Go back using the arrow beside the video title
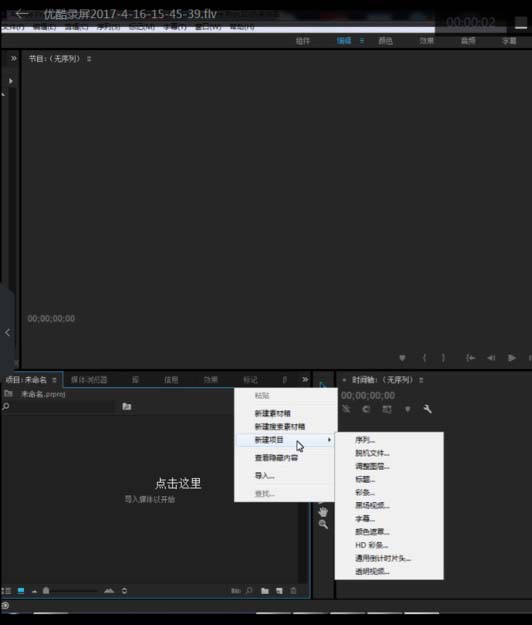 pos(22,14)
